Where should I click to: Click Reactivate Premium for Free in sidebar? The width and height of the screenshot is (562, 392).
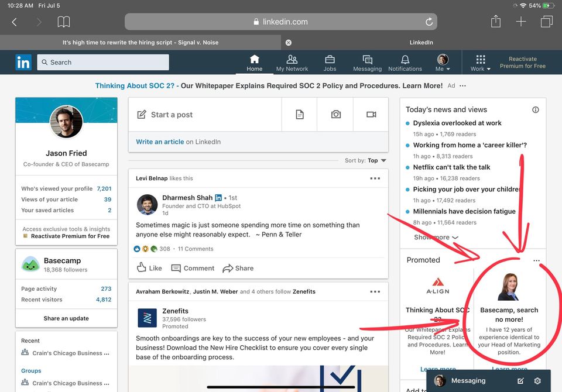70,236
